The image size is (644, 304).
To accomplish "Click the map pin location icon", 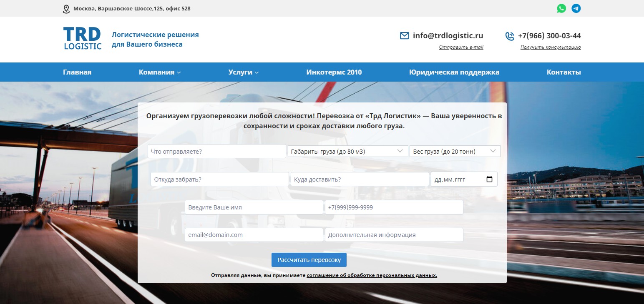I will tap(66, 9).
